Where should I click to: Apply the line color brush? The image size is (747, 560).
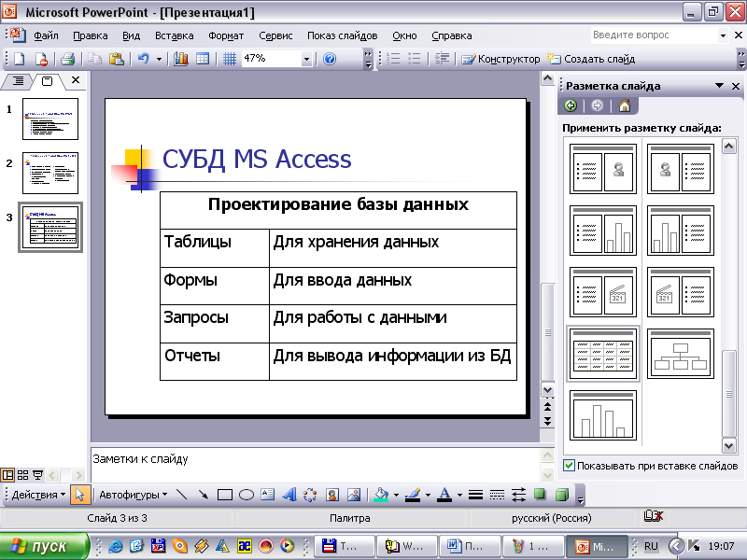tap(413, 495)
